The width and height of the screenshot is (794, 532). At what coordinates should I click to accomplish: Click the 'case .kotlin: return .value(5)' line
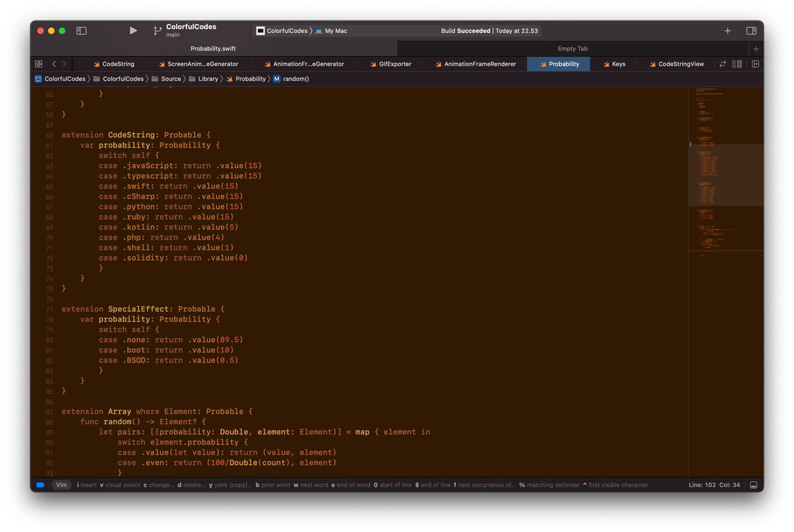tap(169, 227)
